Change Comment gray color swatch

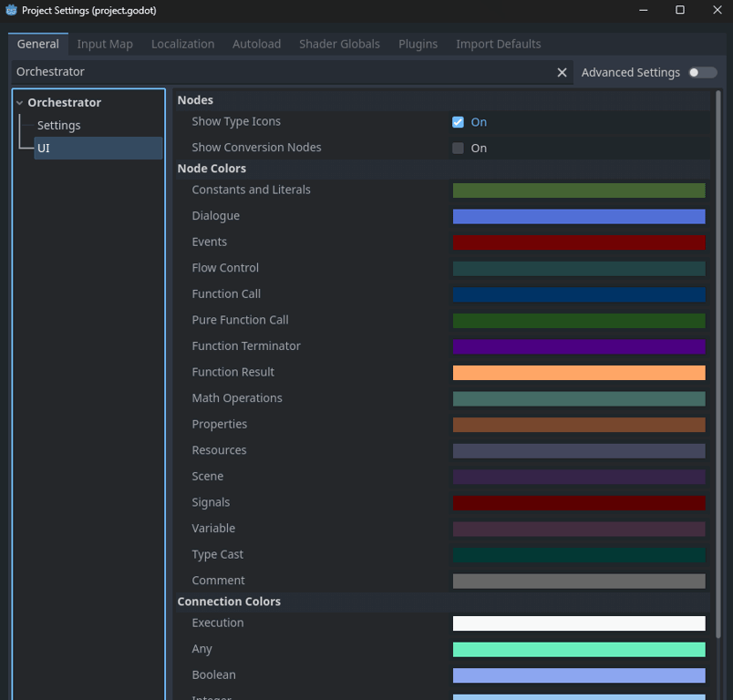pyautogui.click(x=579, y=582)
